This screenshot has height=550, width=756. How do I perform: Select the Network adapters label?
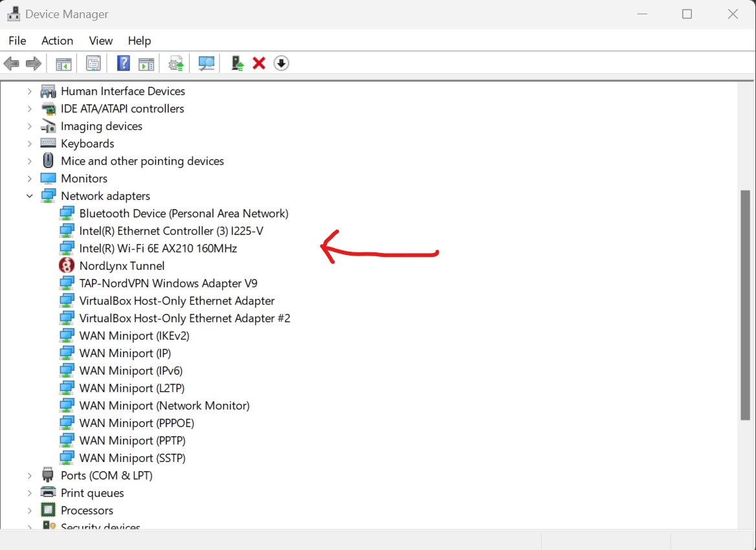[x=106, y=195]
